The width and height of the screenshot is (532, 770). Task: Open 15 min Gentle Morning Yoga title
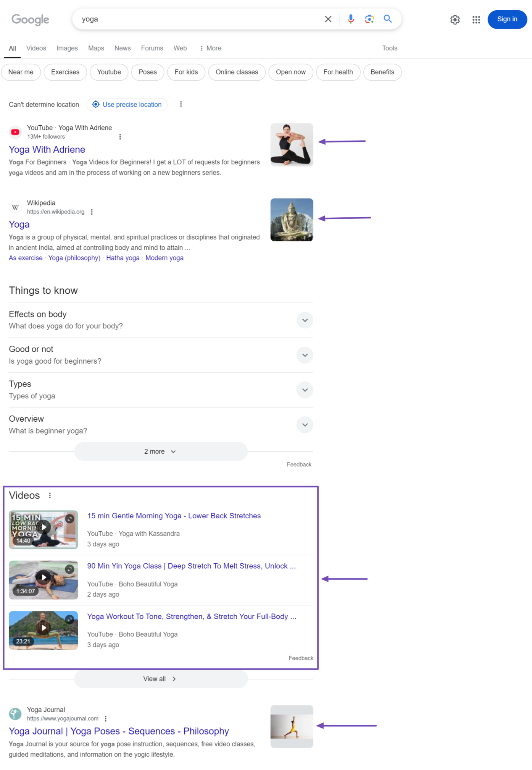(174, 516)
